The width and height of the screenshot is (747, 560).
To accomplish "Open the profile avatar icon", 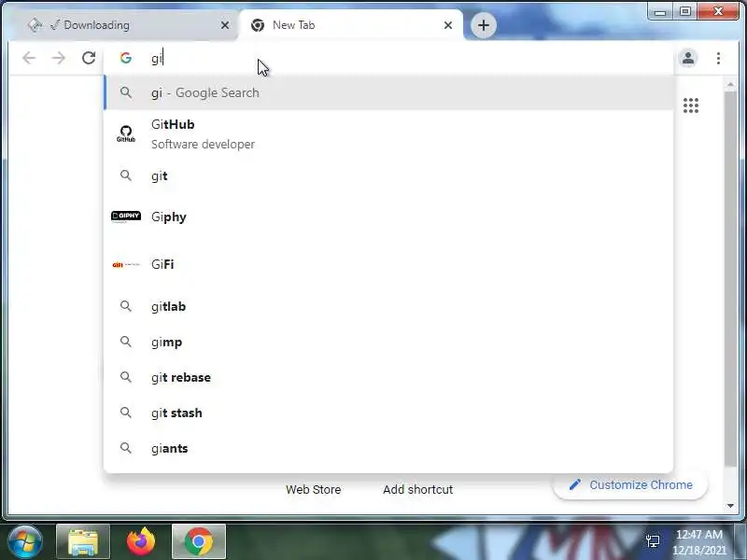I will [x=688, y=58].
